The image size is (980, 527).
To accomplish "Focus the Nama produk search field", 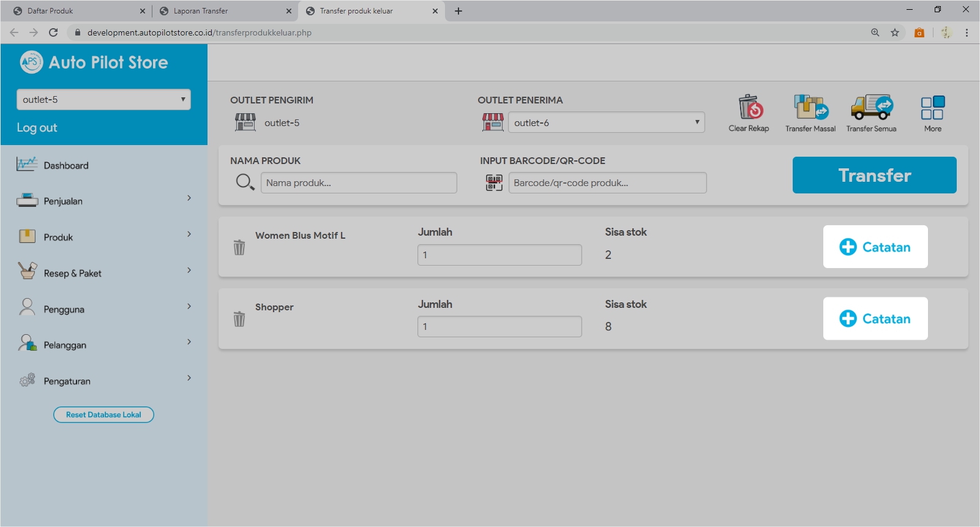I will point(359,182).
